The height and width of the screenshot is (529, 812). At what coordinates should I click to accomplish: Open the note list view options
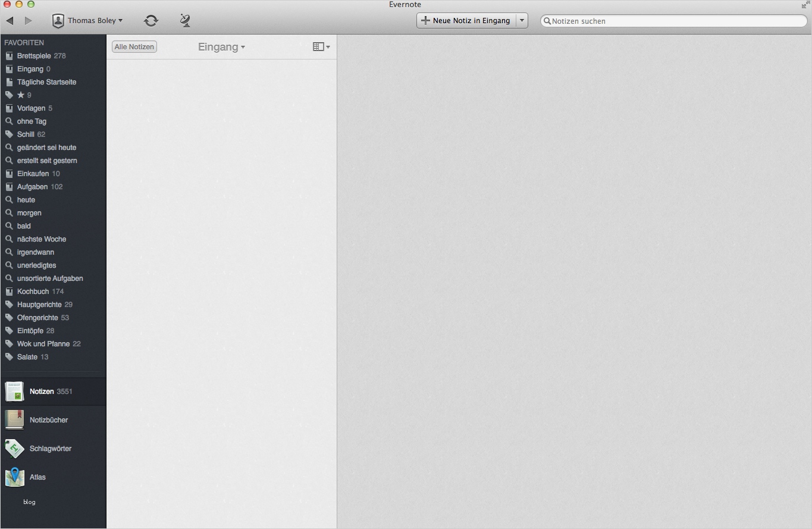[x=321, y=47]
